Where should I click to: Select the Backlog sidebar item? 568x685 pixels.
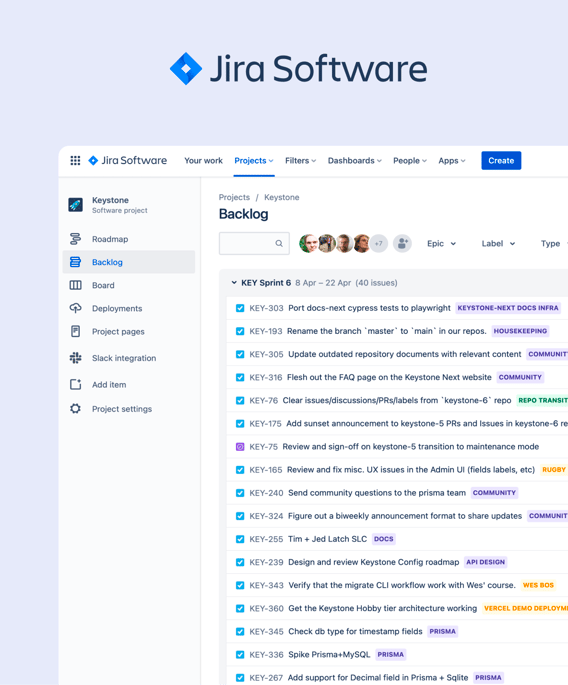128,262
